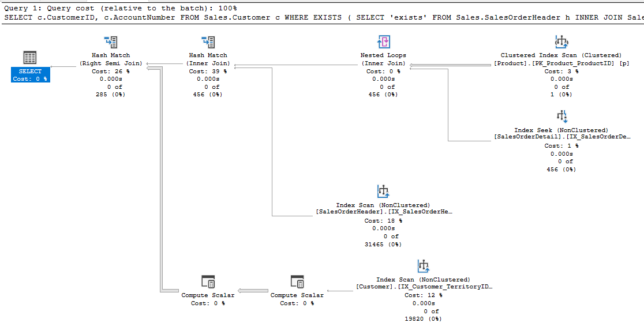Click the Index Seek (NonClustered) label
Screen dimensions: 644x334
[x=561, y=130]
